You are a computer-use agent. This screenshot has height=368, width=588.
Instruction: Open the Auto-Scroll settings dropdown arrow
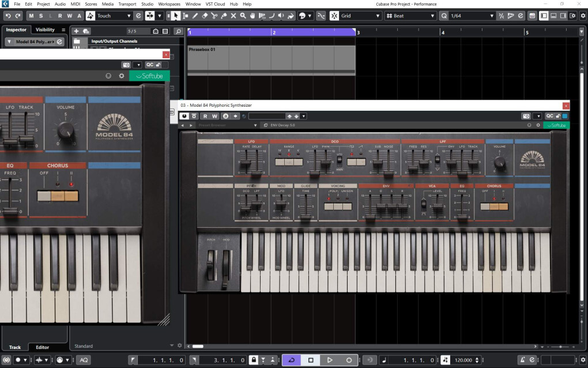pos(160,16)
